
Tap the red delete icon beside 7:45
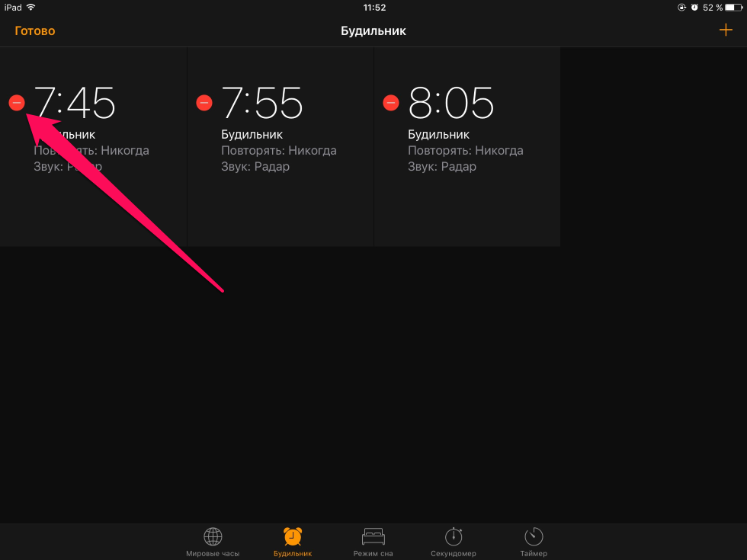point(17,103)
